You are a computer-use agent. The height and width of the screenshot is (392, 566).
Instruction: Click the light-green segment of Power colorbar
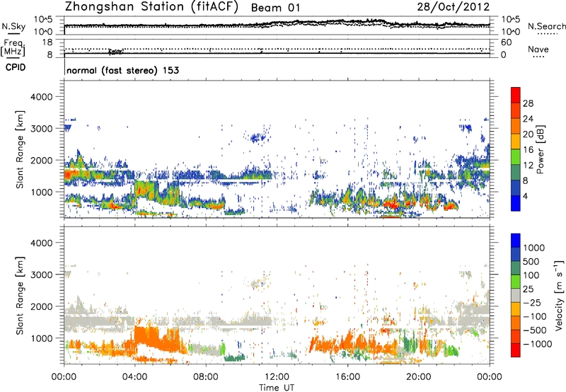click(x=516, y=157)
